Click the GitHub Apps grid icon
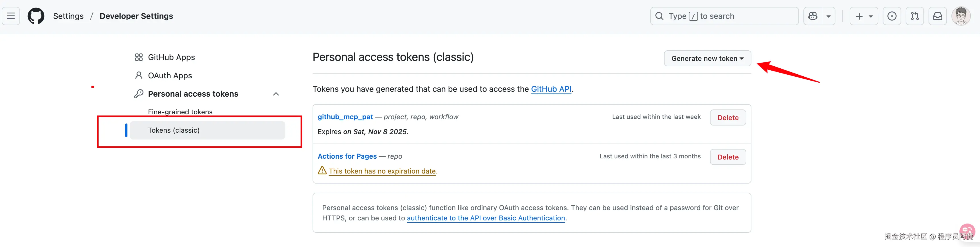This screenshot has height=247, width=980. point(139,57)
